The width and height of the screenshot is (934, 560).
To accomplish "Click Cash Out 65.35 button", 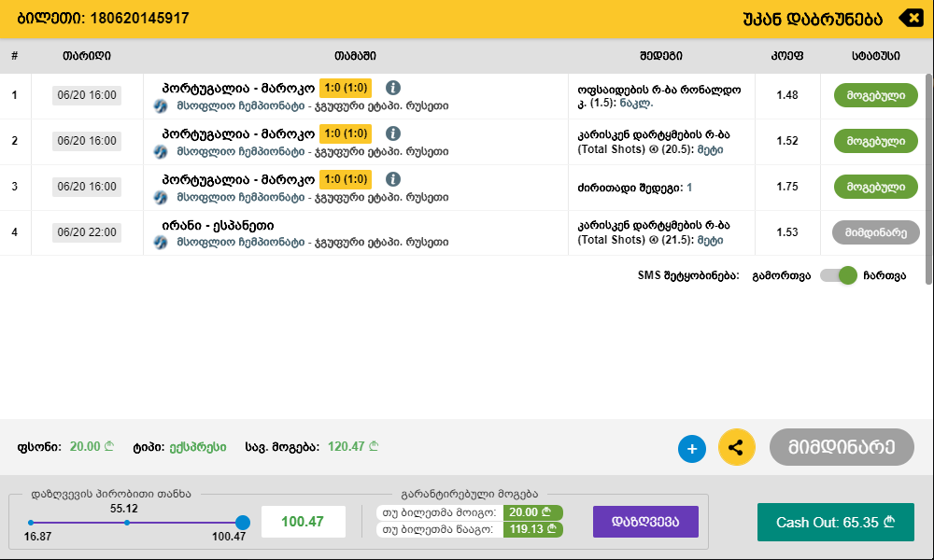I will tap(836, 522).
